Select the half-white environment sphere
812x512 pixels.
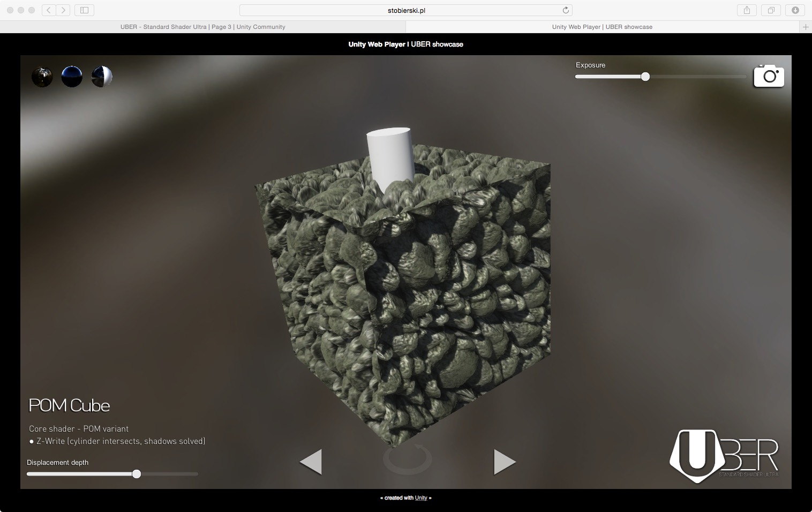click(x=102, y=77)
